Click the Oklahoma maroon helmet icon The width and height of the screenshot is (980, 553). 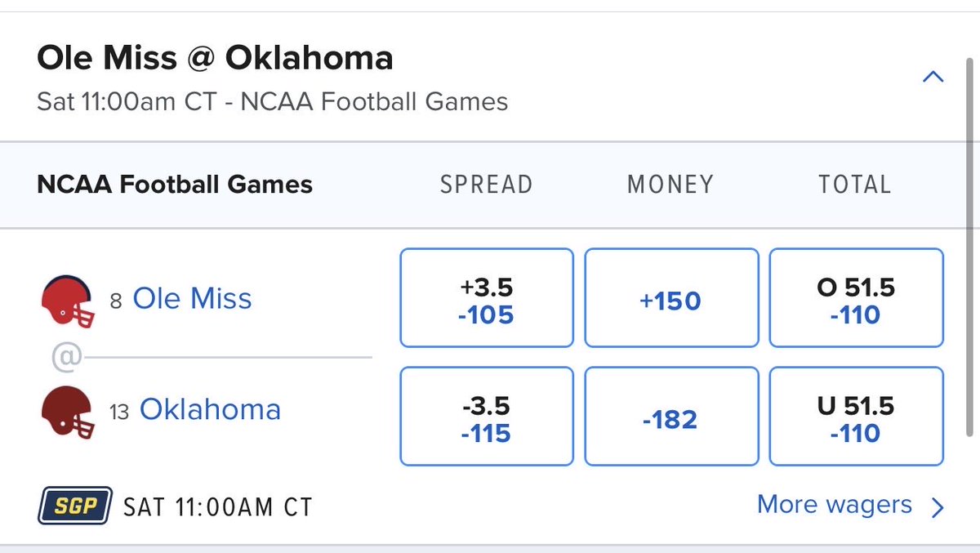(x=68, y=413)
